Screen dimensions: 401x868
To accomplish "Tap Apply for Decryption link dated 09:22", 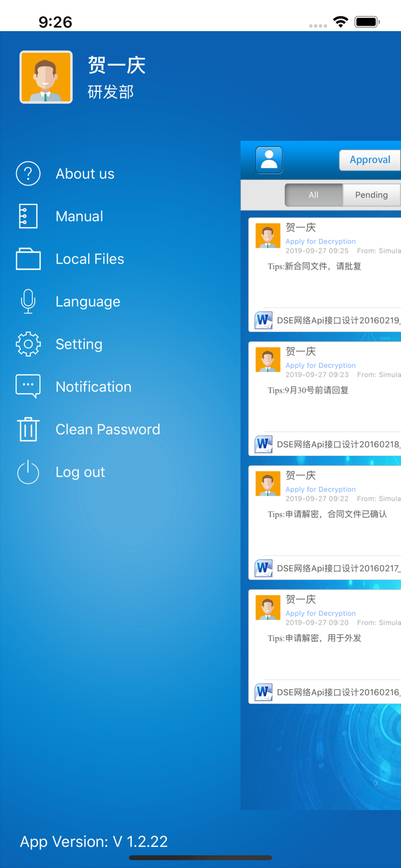I will (x=321, y=489).
